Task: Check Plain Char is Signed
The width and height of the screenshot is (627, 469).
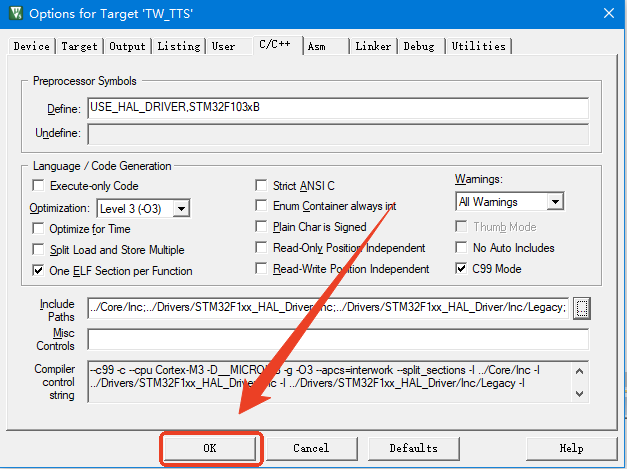Action: point(261,227)
